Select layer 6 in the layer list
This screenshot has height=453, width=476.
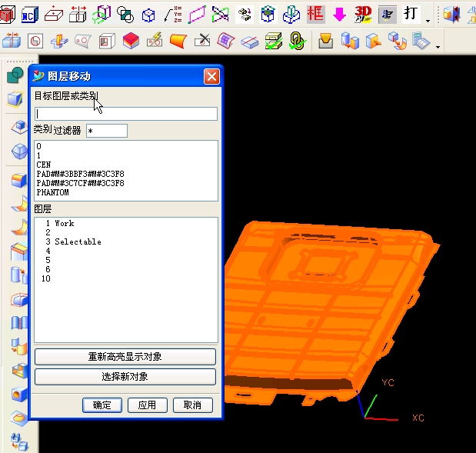tap(126, 270)
